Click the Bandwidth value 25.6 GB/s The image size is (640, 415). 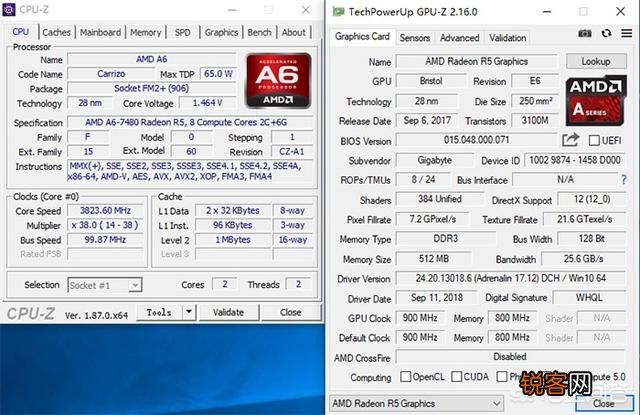pos(584,258)
